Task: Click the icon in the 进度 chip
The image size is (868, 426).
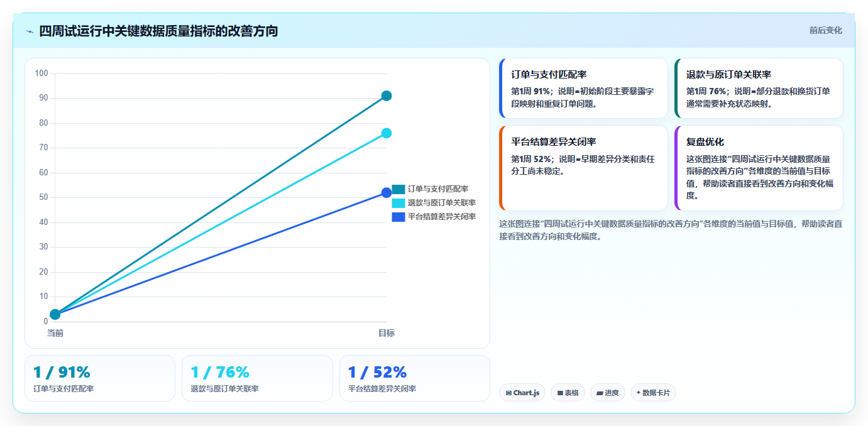Action: tap(600, 393)
